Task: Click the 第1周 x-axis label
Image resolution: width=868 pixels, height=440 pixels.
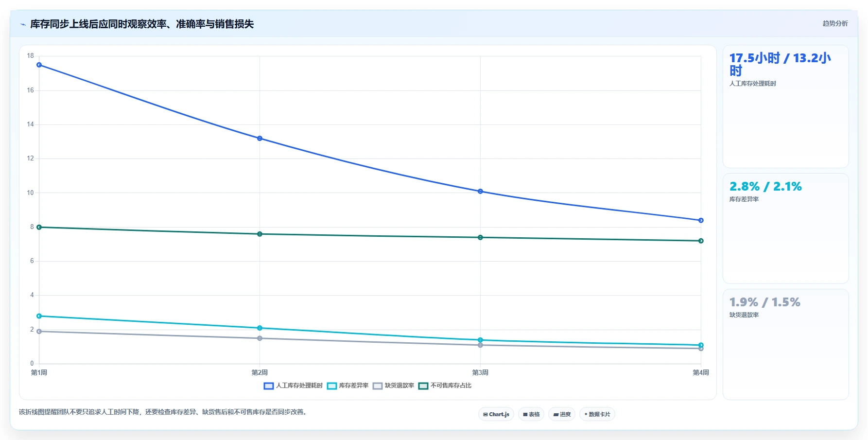Action: pos(39,372)
